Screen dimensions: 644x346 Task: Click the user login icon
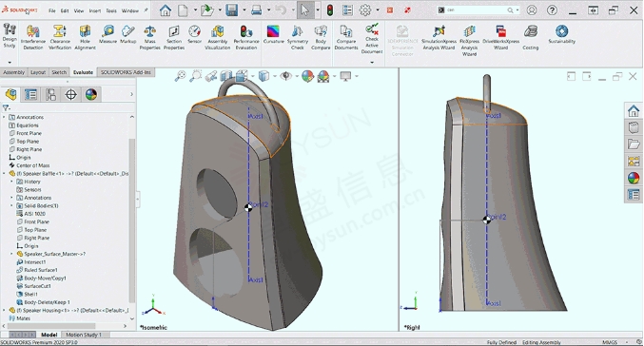pyautogui.click(x=532, y=10)
